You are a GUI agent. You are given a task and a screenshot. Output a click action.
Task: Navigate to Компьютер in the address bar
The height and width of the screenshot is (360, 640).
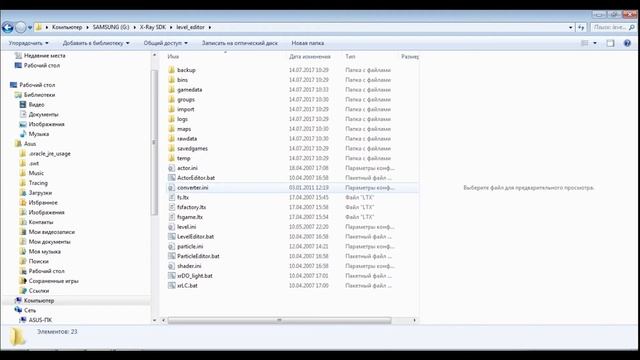point(67,27)
